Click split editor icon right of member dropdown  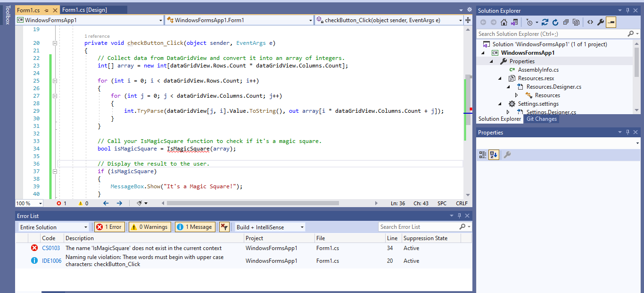coord(468,20)
